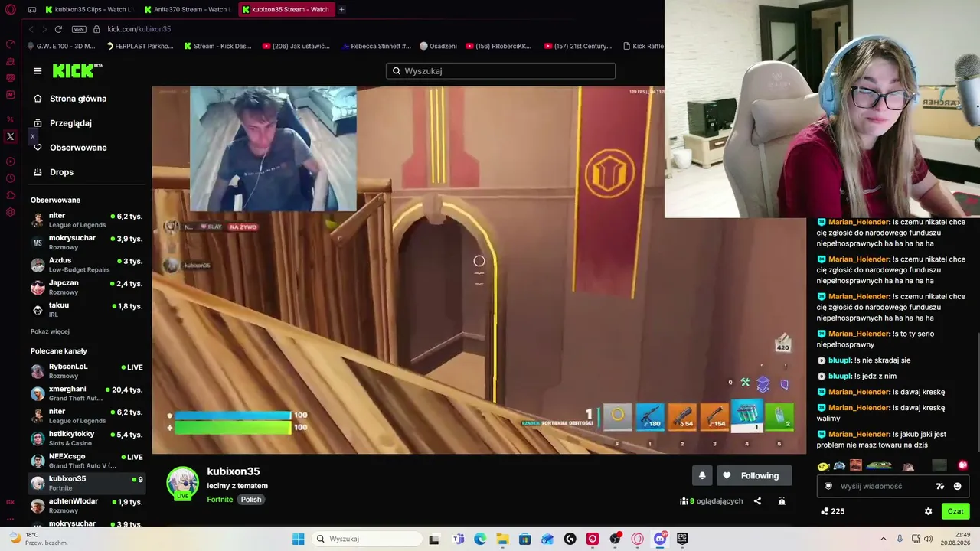Open Discord from the taskbar
The height and width of the screenshot is (551, 980).
coord(660,539)
